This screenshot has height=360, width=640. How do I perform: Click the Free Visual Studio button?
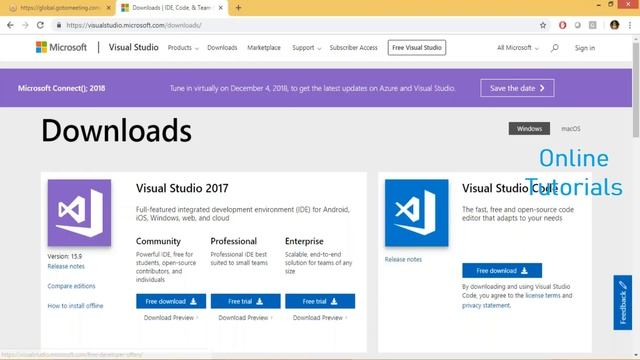pos(417,47)
